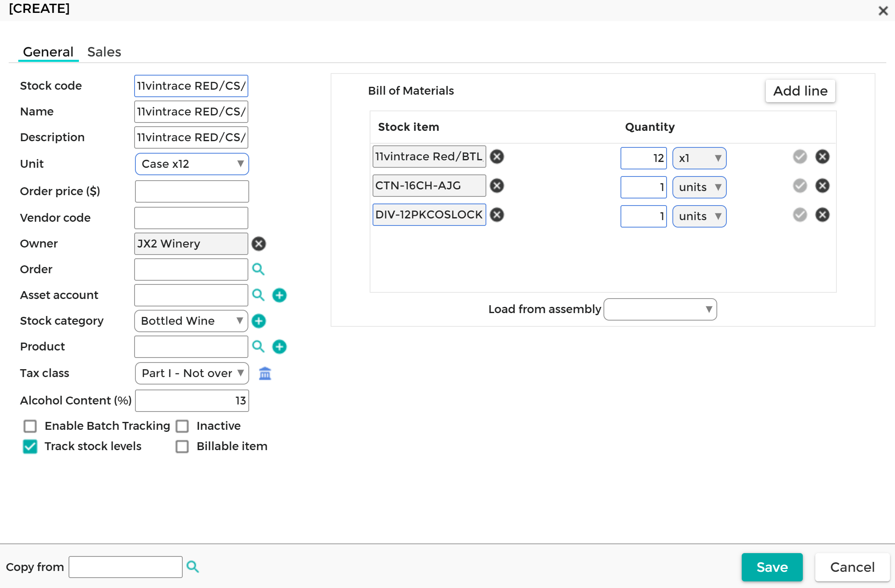
Task: Search for an Asset account
Action: click(x=258, y=295)
